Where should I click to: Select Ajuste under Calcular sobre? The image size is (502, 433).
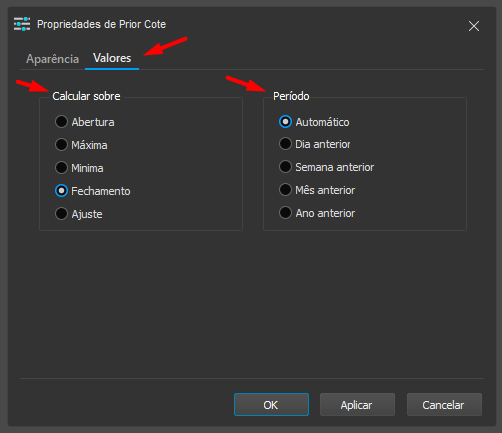point(79,214)
